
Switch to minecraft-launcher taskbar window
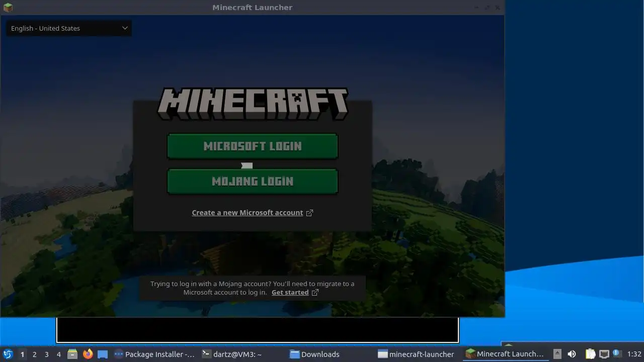(x=417, y=354)
